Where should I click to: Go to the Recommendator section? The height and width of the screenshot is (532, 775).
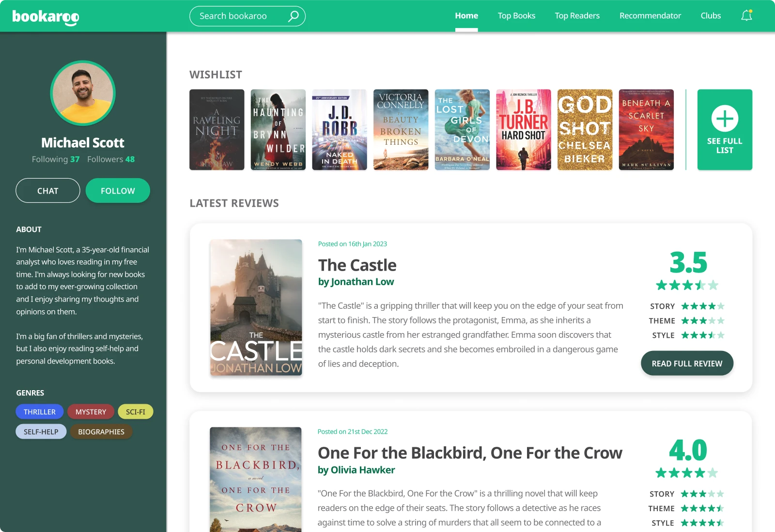650,15
